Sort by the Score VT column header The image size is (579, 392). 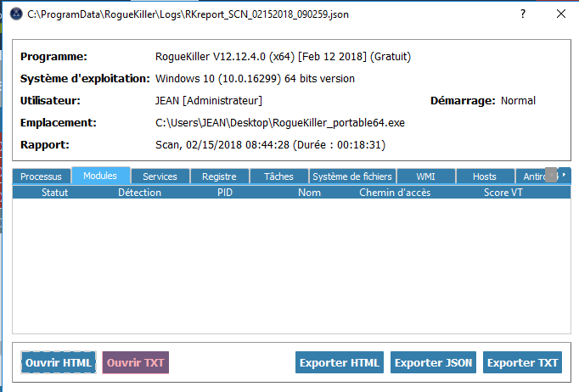503,193
